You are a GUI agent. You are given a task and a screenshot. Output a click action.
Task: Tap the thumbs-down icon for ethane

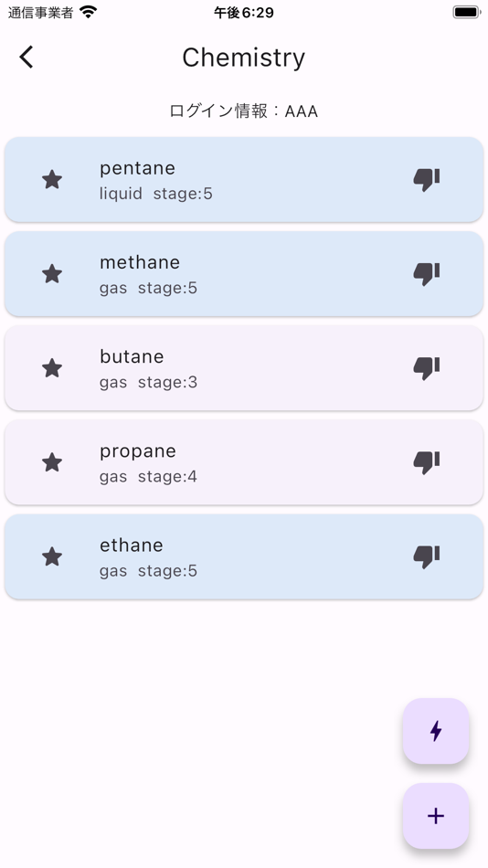pyautogui.click(x=427, y=557)
